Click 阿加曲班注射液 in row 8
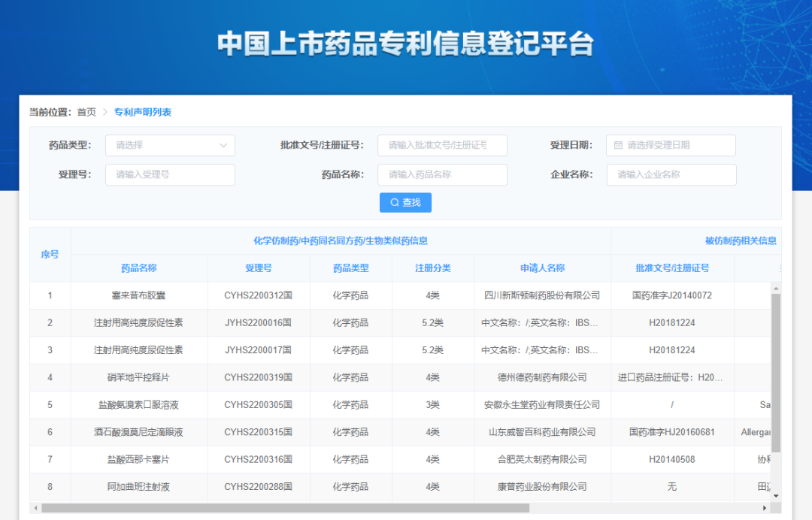The width and height of the screenshot is (812, 520). 138,487
